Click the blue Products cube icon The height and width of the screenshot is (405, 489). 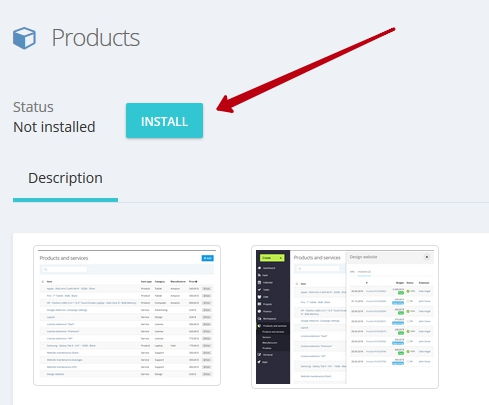24,38
